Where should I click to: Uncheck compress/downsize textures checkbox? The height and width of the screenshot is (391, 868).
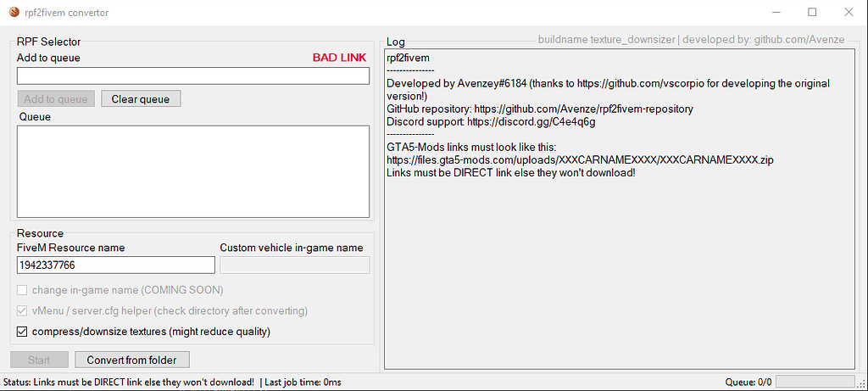coord(22,332)
